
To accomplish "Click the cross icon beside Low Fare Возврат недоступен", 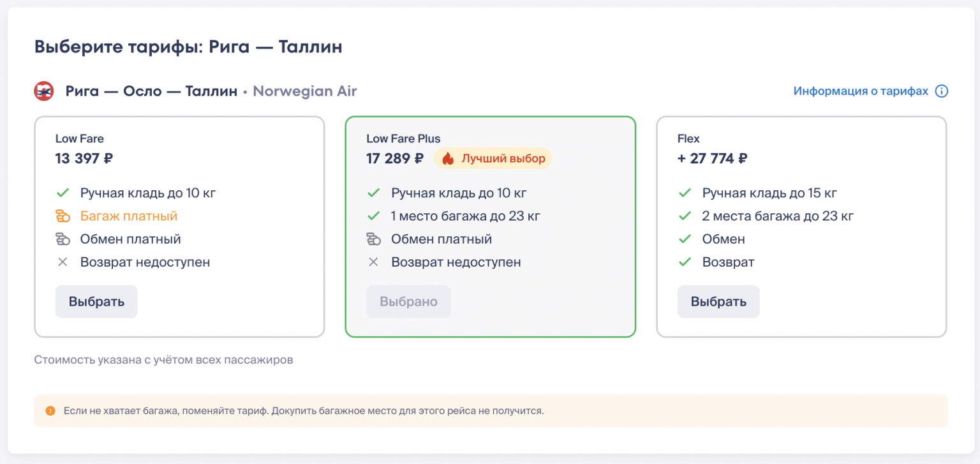I will [63, 262].
